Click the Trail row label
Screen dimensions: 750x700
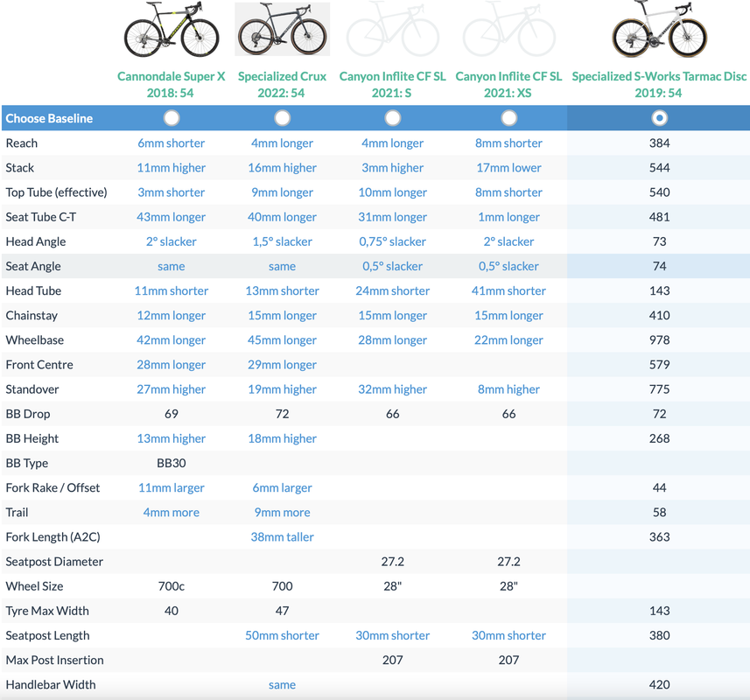pos(17,513)
